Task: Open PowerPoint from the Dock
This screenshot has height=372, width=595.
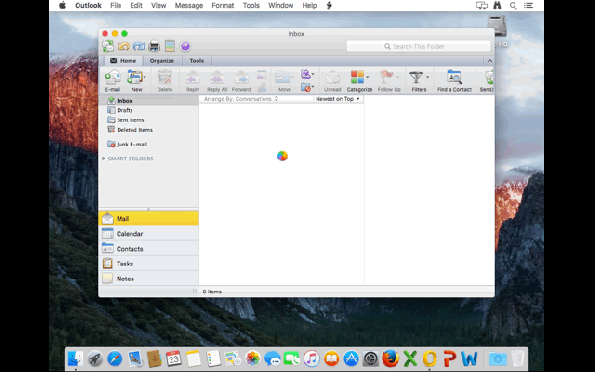Action: [449, 358]
